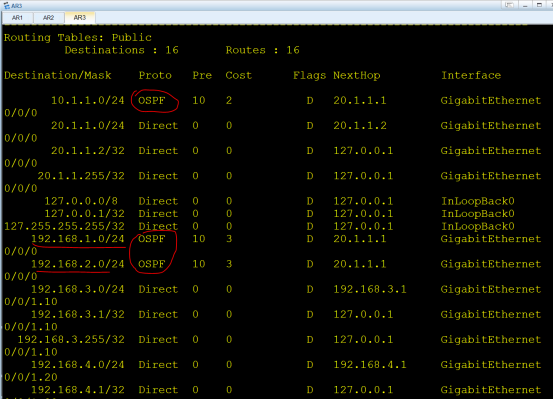Click destination 127.255.255.255/32
Screen dimensions: 553x400
click(x=65, y=226)
